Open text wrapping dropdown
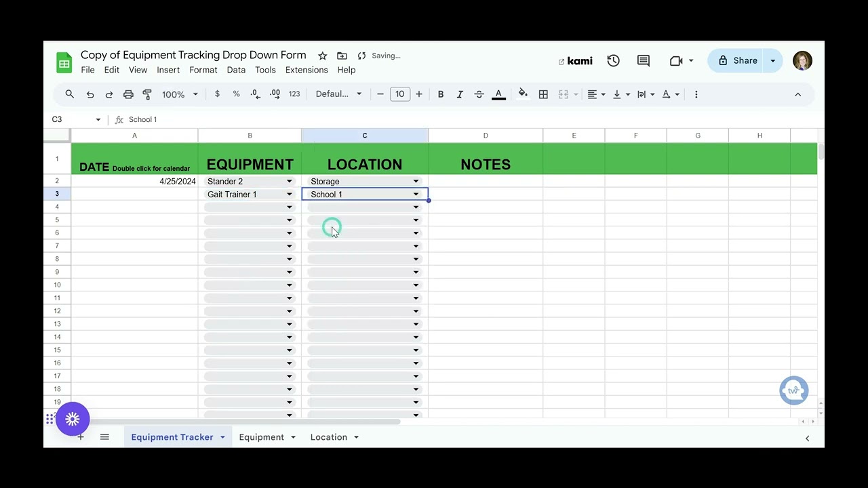Image resolution: width=868 pixels, height=488 pixels. pos(646,94)
